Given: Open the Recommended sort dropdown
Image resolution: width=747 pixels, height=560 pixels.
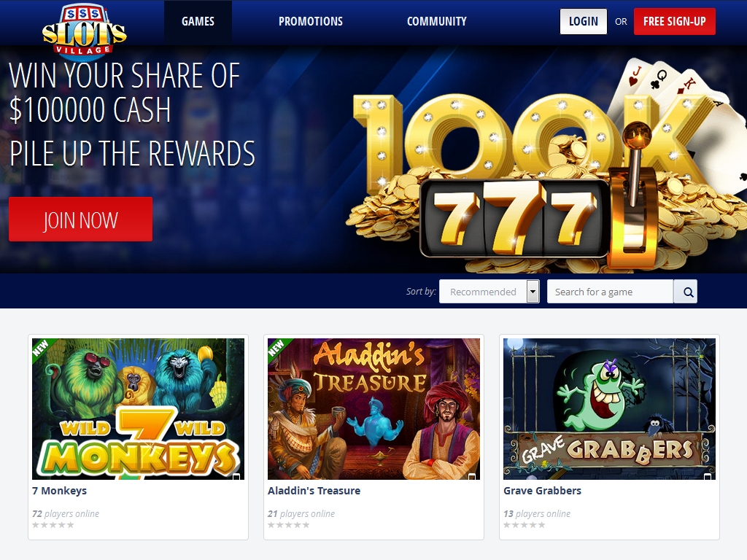Looking at the screenshot, I should [489, 292].
